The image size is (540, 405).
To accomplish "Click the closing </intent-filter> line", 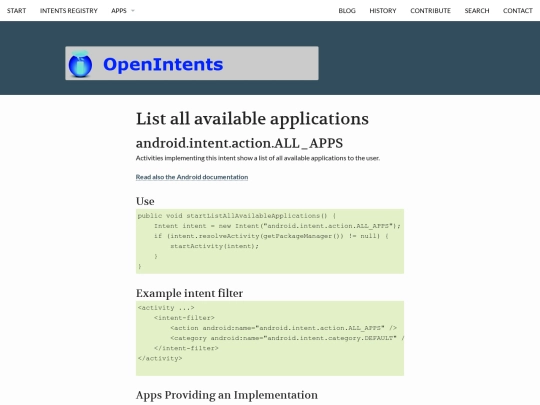I will pos(186,348).
